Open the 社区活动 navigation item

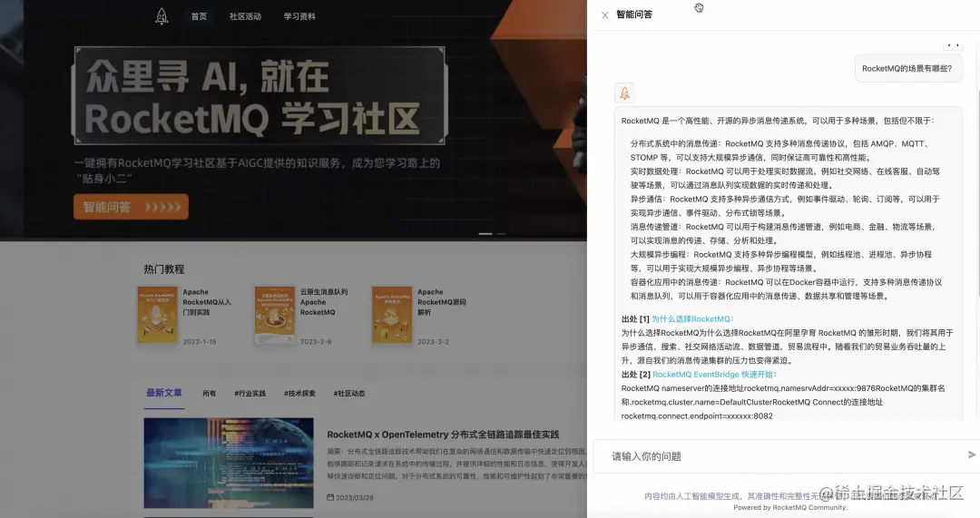(x=245, y=16)
